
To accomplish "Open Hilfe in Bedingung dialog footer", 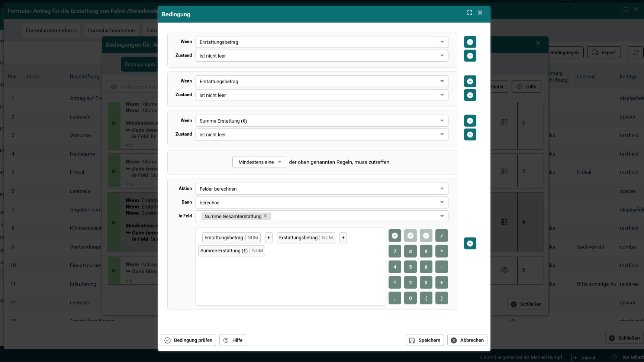I will tap(233, 340).
